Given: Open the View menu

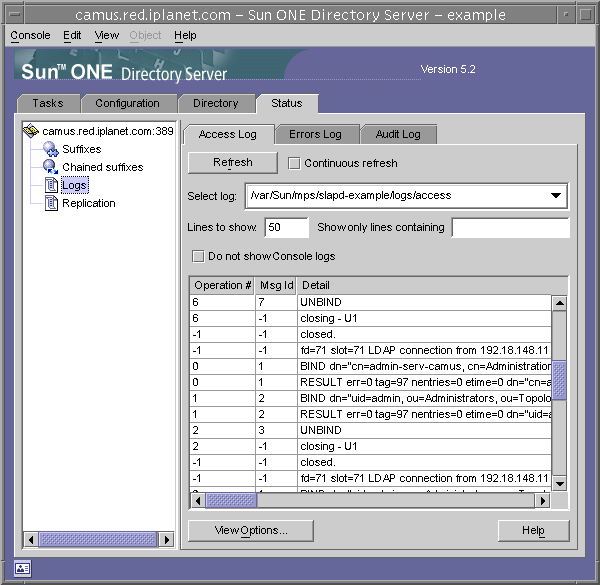Looking at the screenshot, I should pos(107,35).
